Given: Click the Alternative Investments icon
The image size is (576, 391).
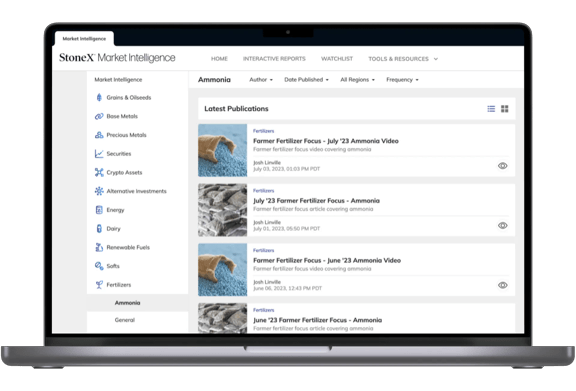Looking at the screenshot, I should click(x=99, y=191).
